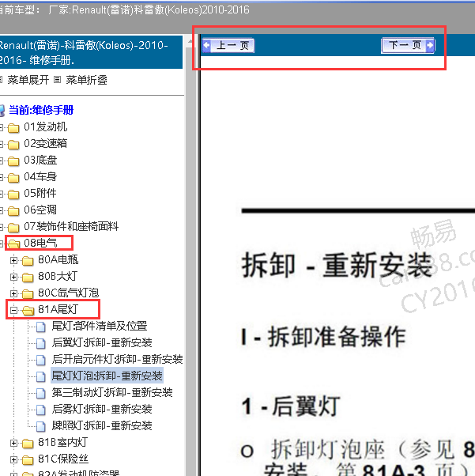The height and width of the screenshot is (476, 475).
Task: Open the 81C保险丝 folder label
Action: coord(63,459)
